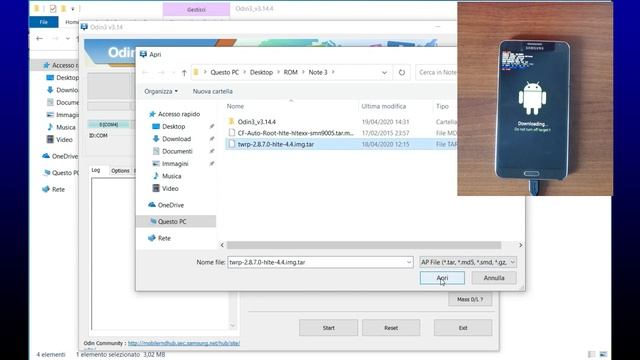This screenshot has height=360, width=640.
Task: Click Reset button in Odin window
Action: [391, 328]
